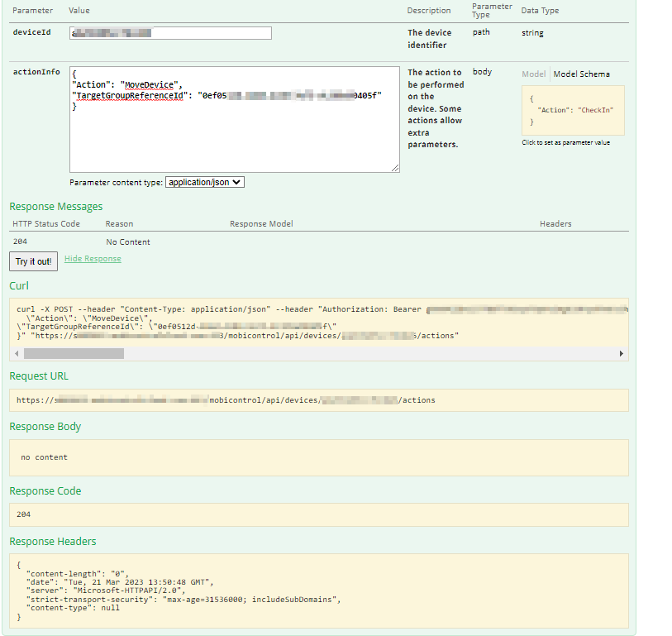
Task: Click the Curl scrollbar left arrow
Action: click(17, 353)
